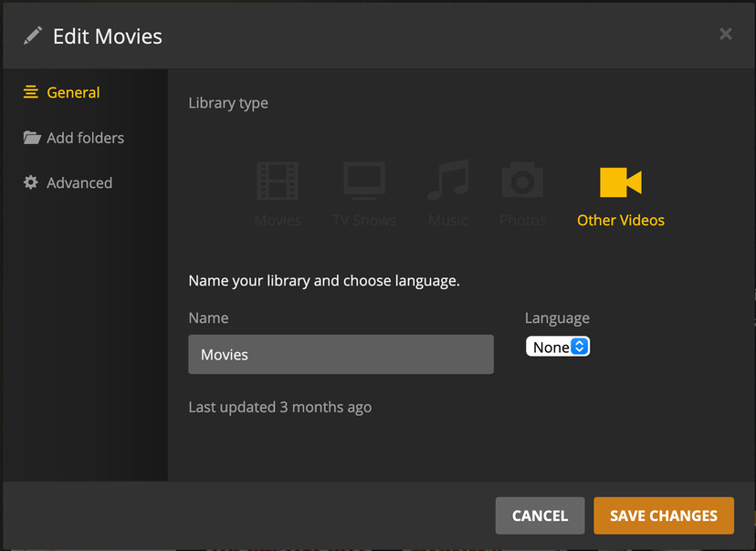756x551 pixels.
Task: Select the Photos library type icon
Action: 522,180
